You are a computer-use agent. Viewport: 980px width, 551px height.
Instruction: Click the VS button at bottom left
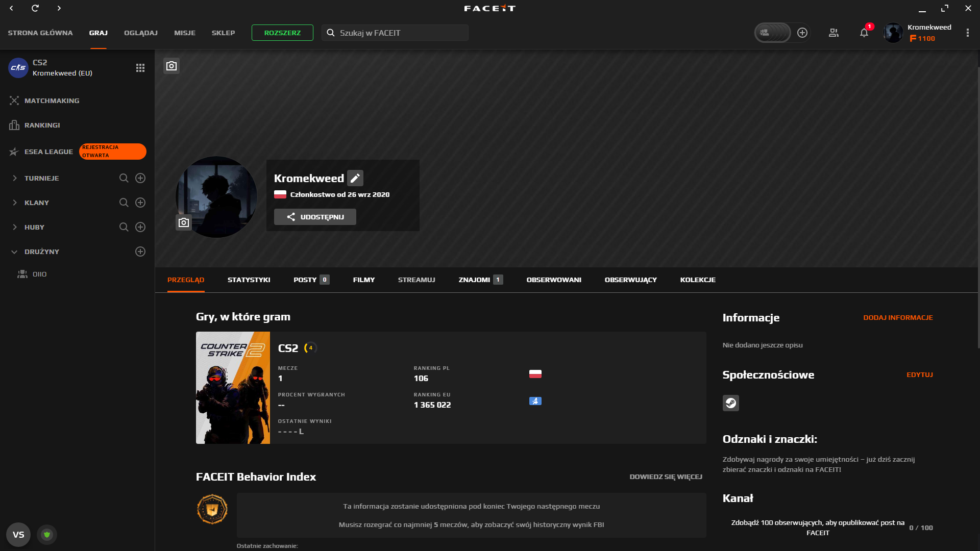18,535
